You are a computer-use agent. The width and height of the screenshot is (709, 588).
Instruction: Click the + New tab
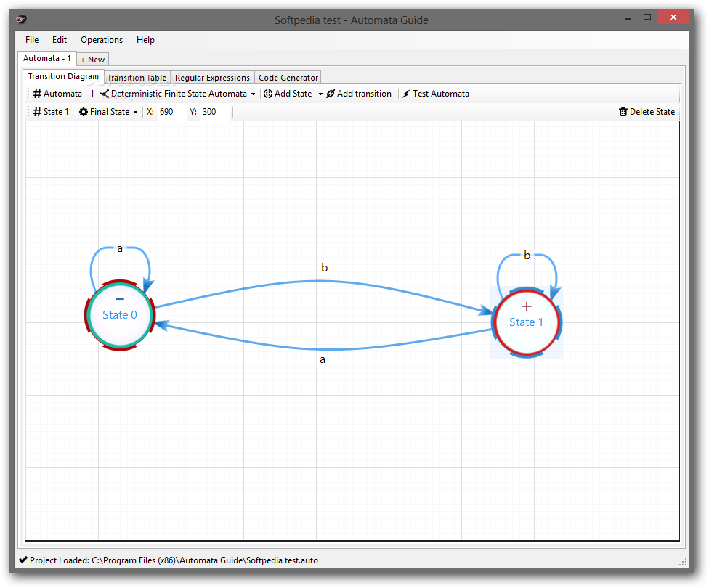93,60
